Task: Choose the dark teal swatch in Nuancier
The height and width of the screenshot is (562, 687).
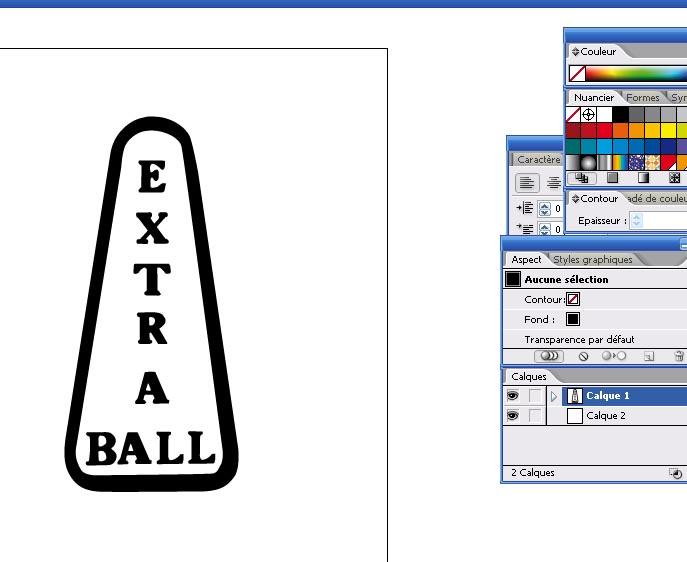Action: [573, 146]
